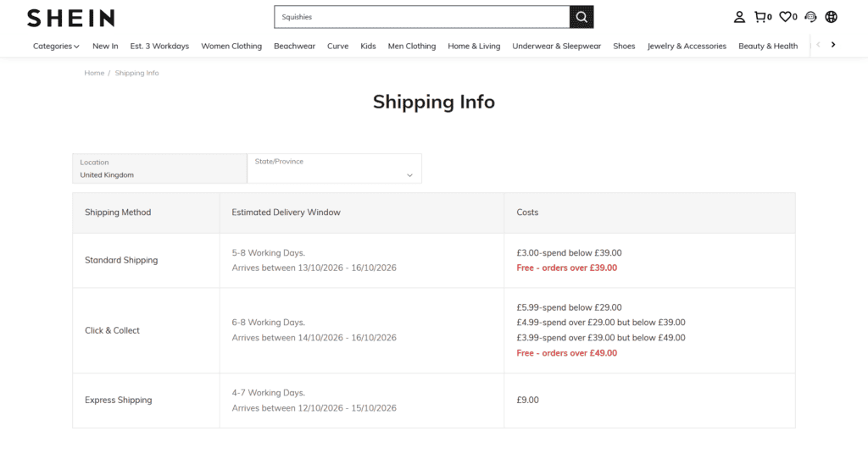
Task: Click Arrives between 12/10/2026 - 15/10/2026
Action: pos(314,408)
